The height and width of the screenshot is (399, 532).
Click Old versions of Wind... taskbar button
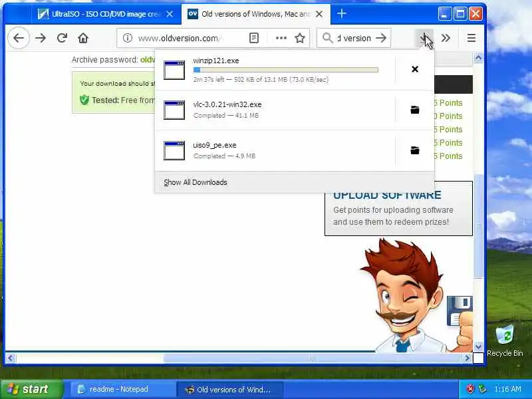[x=229, y=390]
